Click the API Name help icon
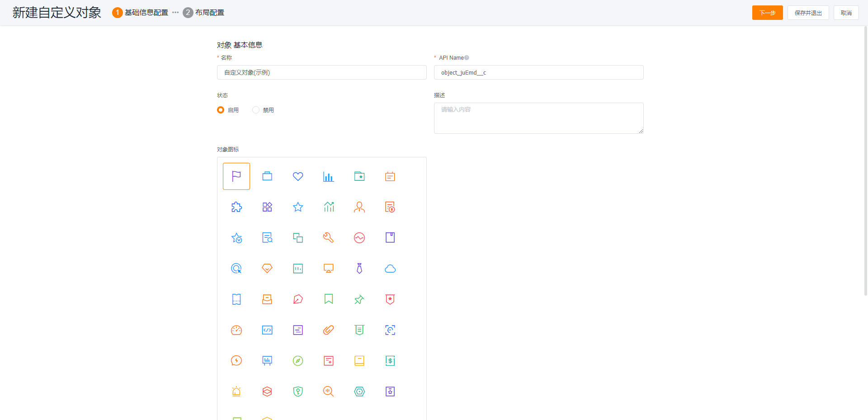868x420 pixels. pyautogui.click(x=467, y=58)
